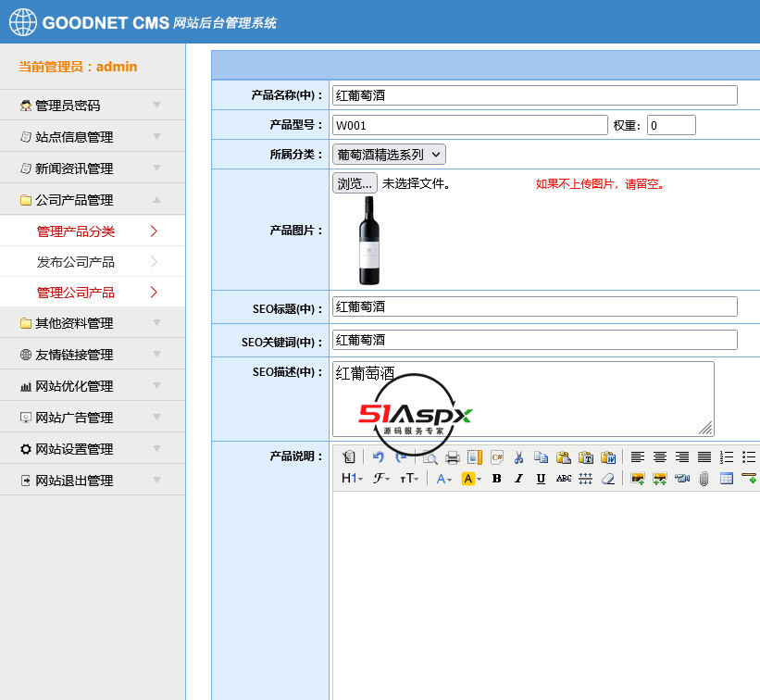Viewport: 760px width, 700px height.
Task: Click the Insert Image icon in the editor
Action: coord(638,479)
